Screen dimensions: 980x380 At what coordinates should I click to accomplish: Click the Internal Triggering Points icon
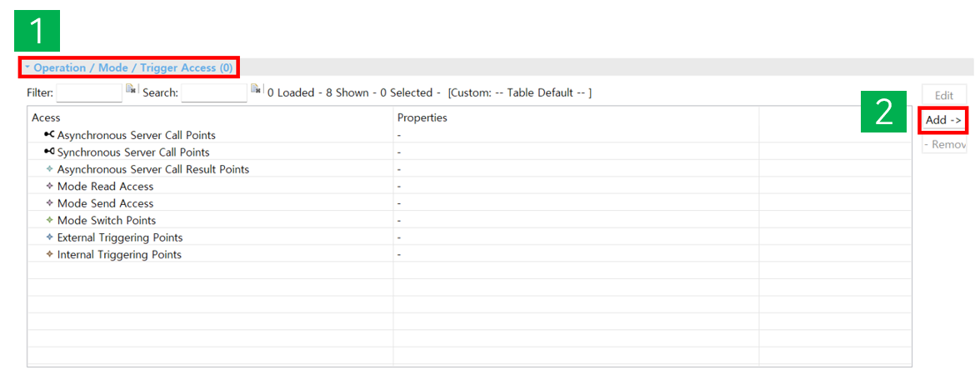tap(50, 254)
